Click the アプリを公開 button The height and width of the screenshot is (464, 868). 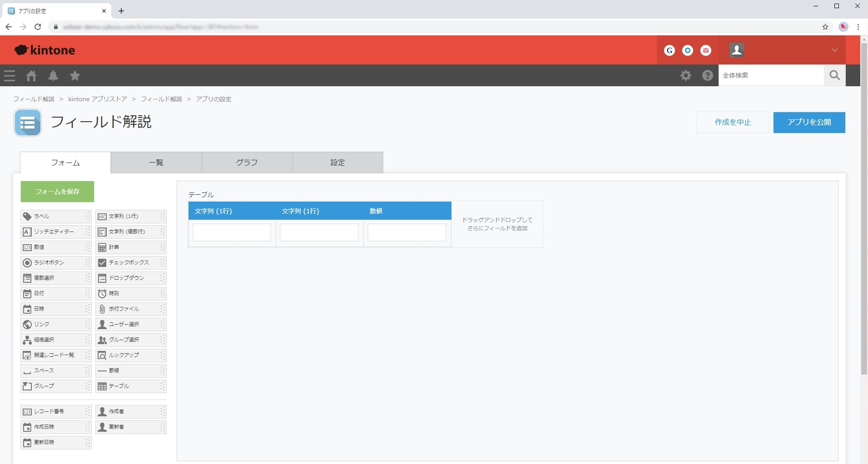click(809, 123)
